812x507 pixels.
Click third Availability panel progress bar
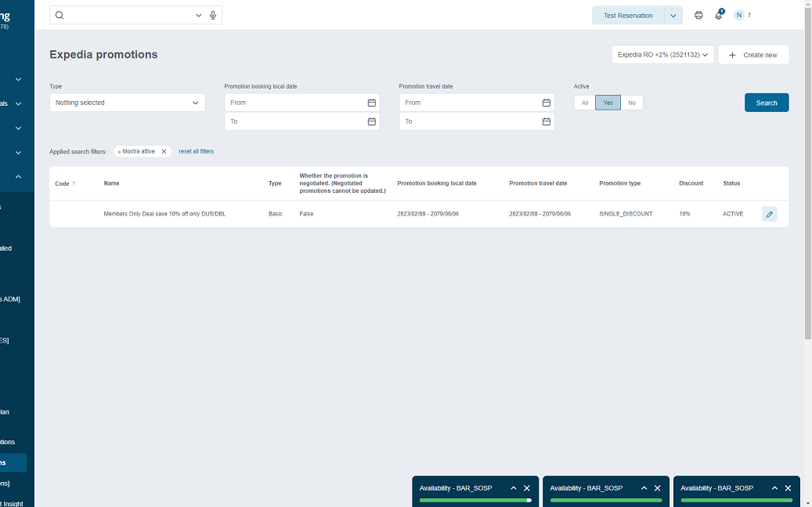click(736, 500)
